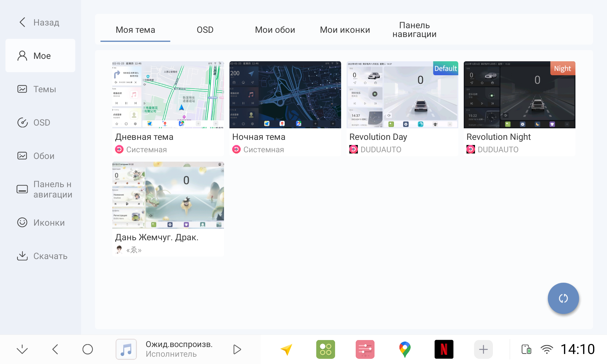This screenshot has width=607, height=364.
Task: Tap the home circle button
Action: (x=88, y=349)
